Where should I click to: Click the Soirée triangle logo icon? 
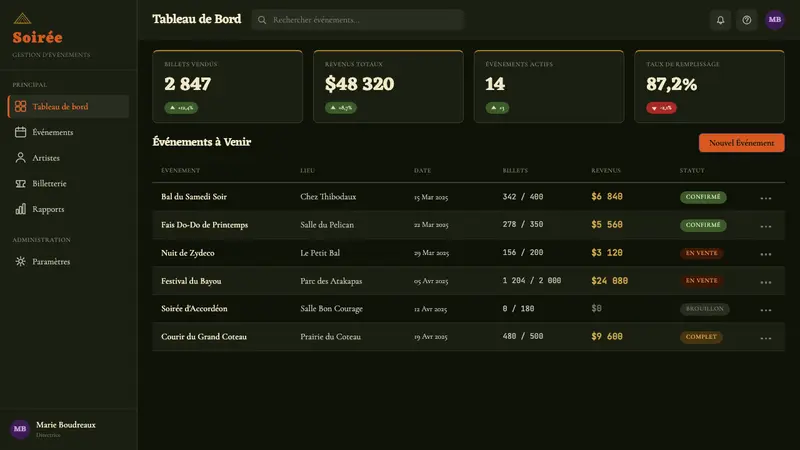(x=22, y=19)
